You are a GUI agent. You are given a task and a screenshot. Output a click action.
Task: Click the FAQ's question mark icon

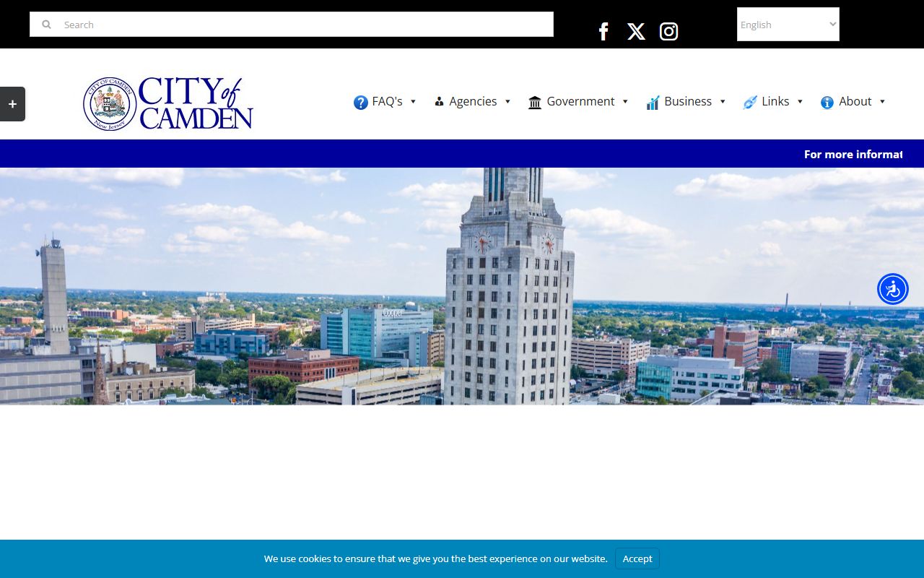361,103
